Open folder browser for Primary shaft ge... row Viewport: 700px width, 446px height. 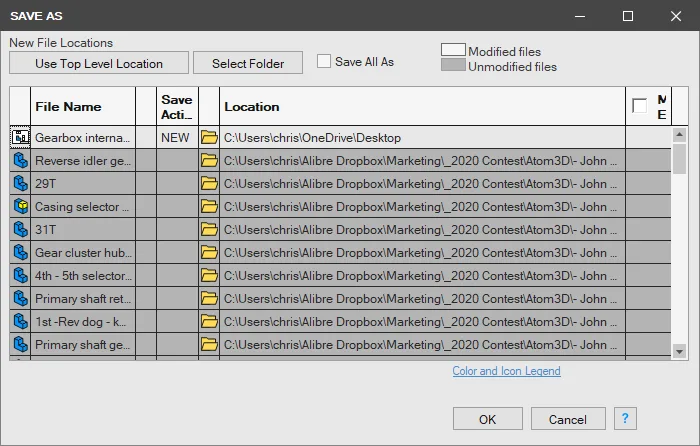209,344
